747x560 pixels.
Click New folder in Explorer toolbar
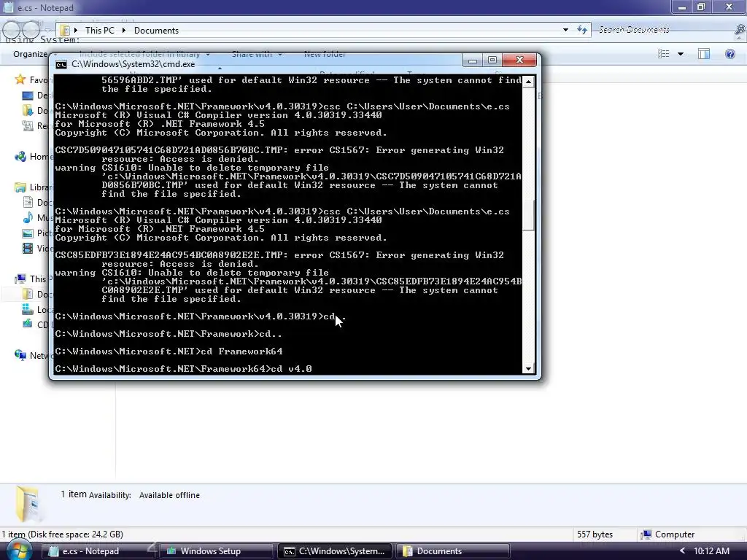click(x=325, y=54)
